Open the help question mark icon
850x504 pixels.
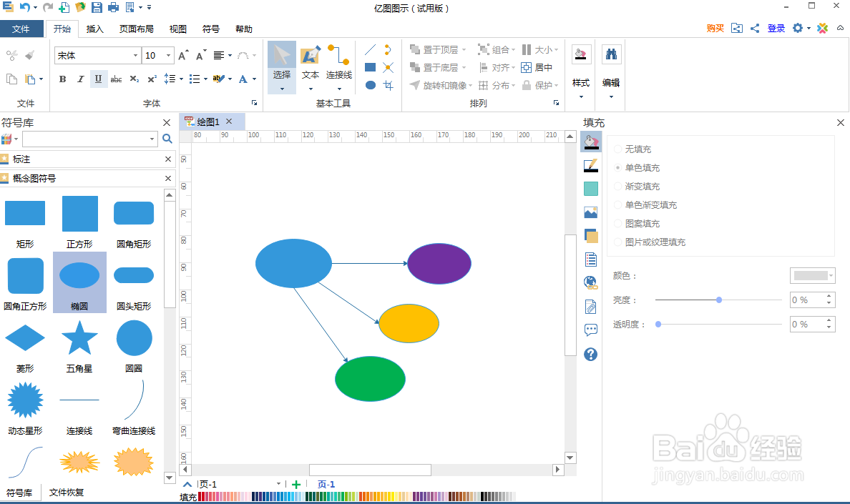tap(591, 354)
